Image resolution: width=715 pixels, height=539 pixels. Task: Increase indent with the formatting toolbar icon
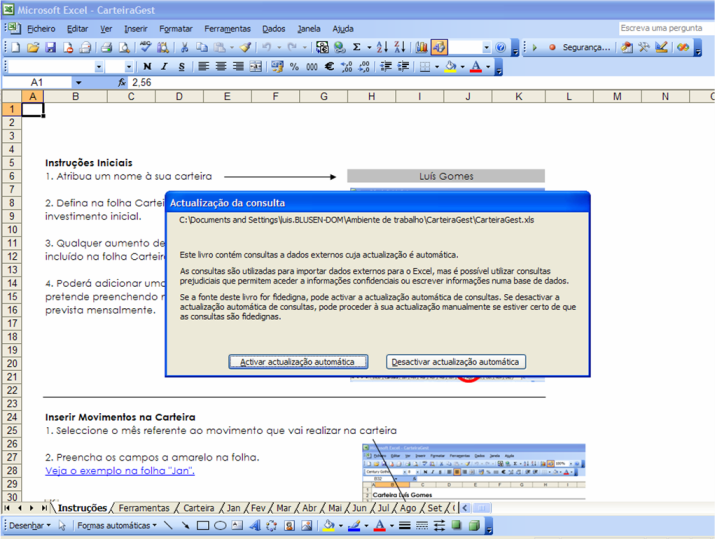coord(404,67)
